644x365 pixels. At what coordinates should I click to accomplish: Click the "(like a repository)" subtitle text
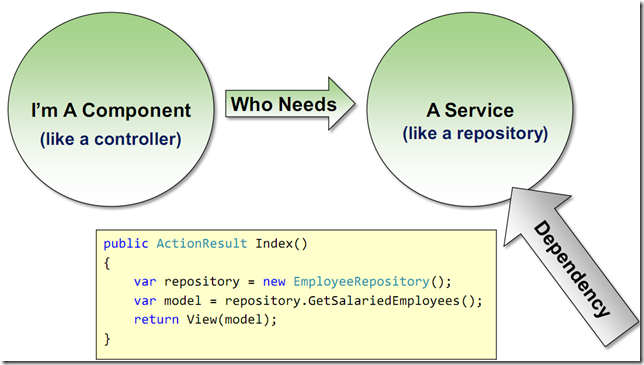click(475, 133)
